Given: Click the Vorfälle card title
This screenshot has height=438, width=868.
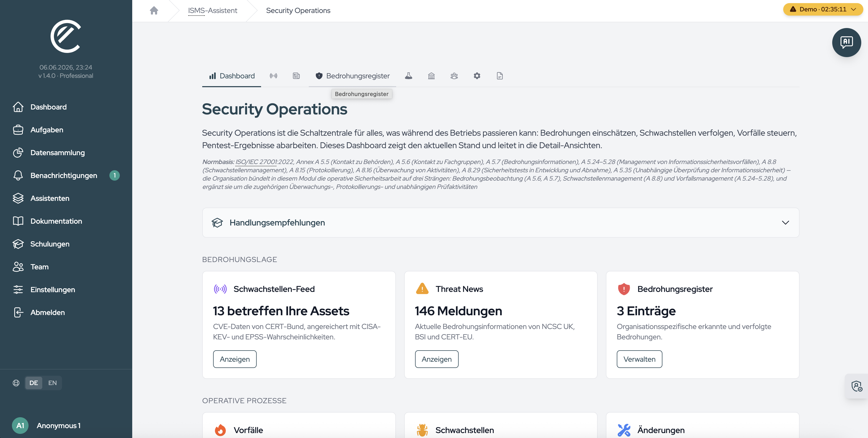Looking at the screenshot, I should (x=248, y=430).
